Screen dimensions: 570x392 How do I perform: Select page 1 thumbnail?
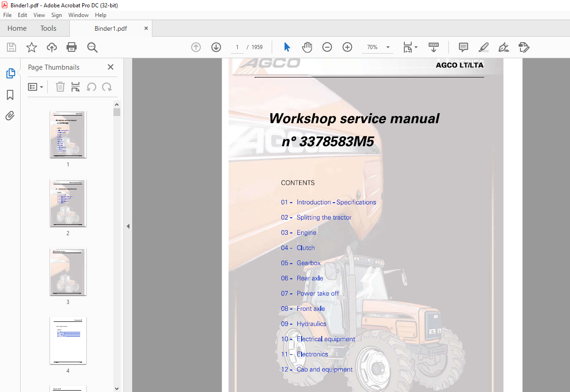coord(68,134)
